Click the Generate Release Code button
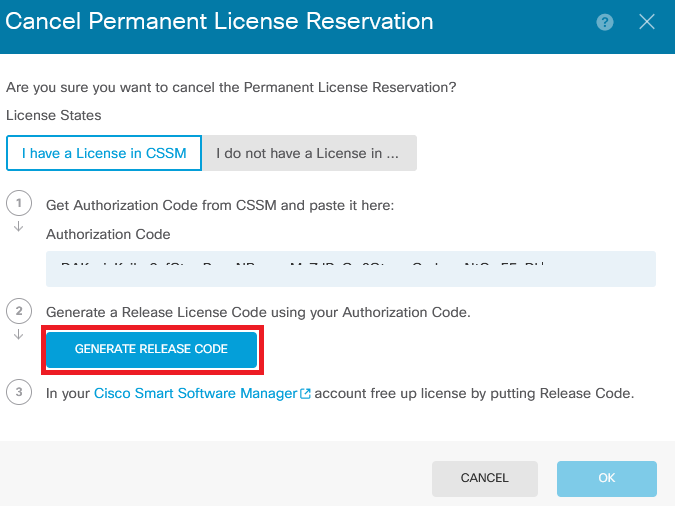The width and height of the screenshot is (675, 506). click(152, 349)
